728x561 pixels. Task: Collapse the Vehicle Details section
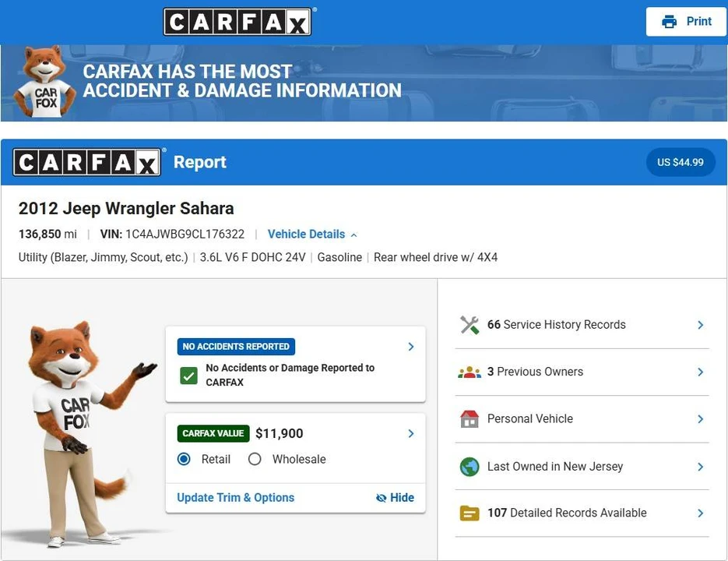pyautogui.click(x=312, y=235)
